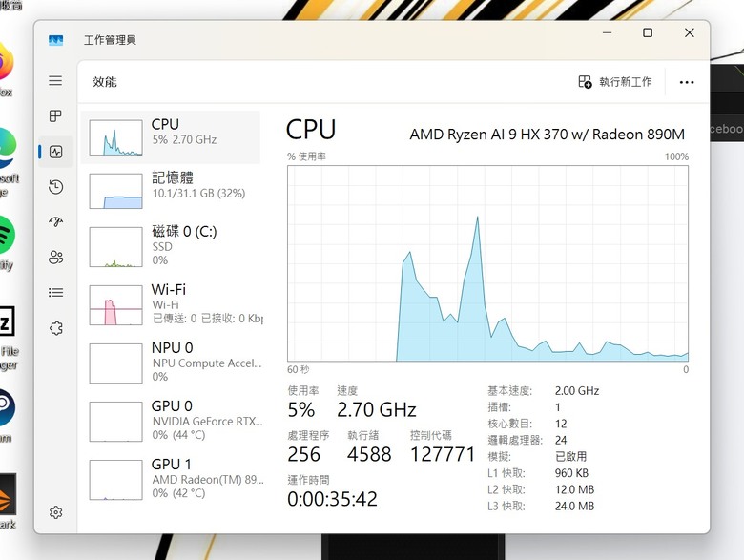Click the Task Manager app icon in title bar

click(56, 40)
